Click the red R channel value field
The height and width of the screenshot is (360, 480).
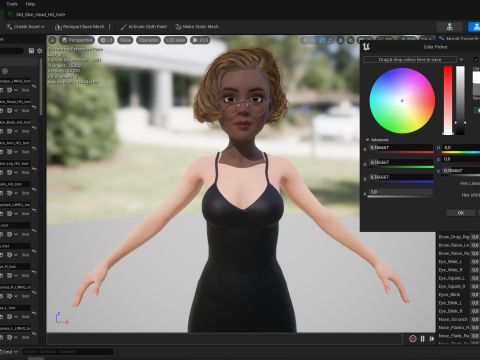[x=401, y=148]
